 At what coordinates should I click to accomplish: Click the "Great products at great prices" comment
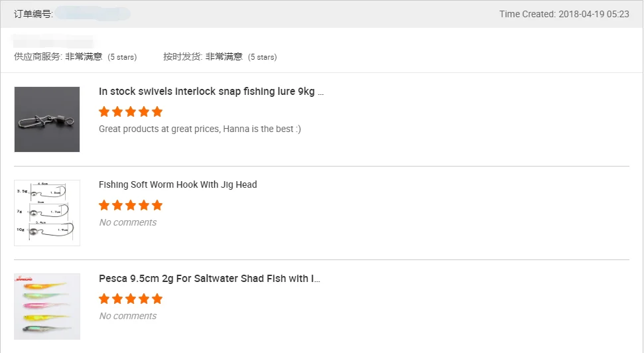200,129
